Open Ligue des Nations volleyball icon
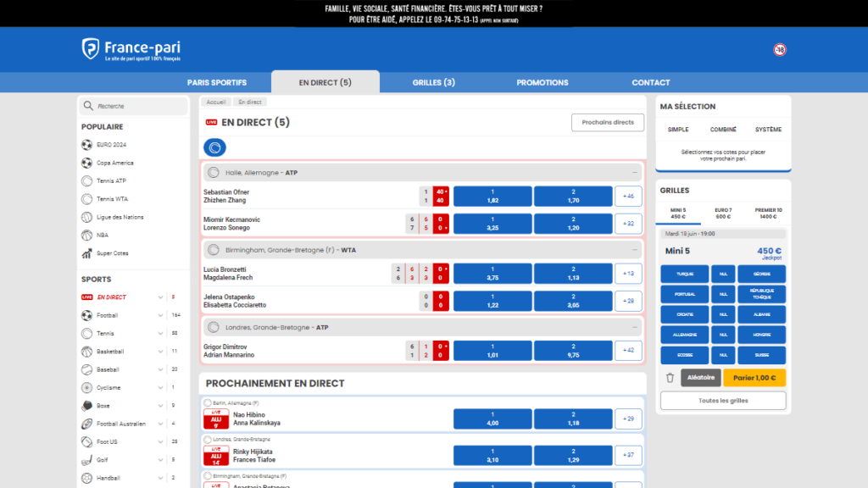 point(87,218)
